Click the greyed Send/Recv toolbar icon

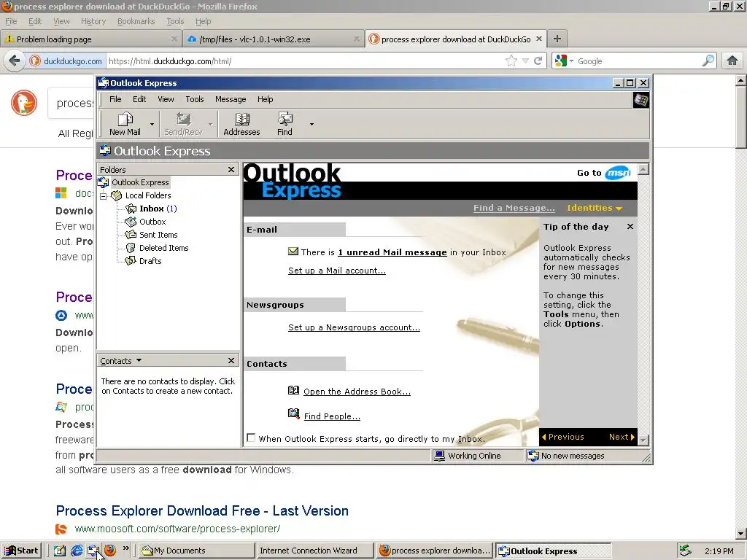(x=183, y=119)
